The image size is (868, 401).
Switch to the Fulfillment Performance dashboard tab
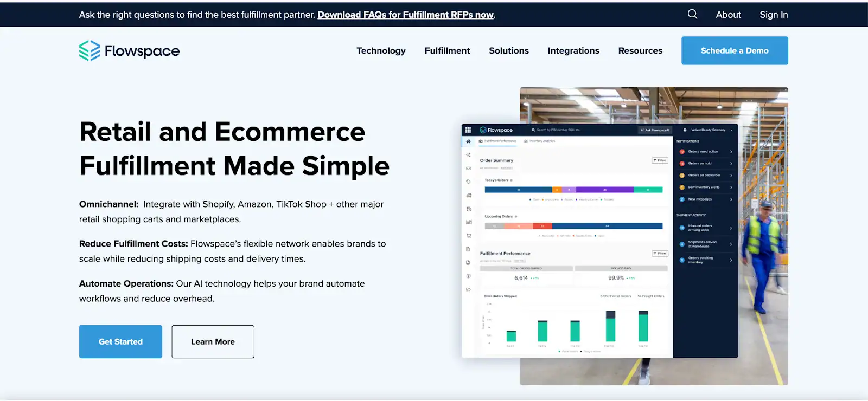[497, 141]
